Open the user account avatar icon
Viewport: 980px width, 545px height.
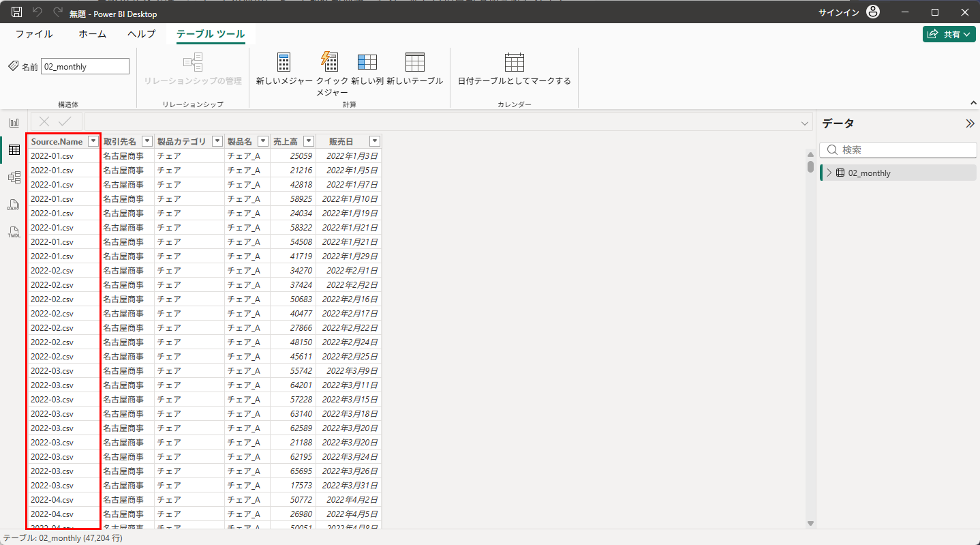point(873,12)
